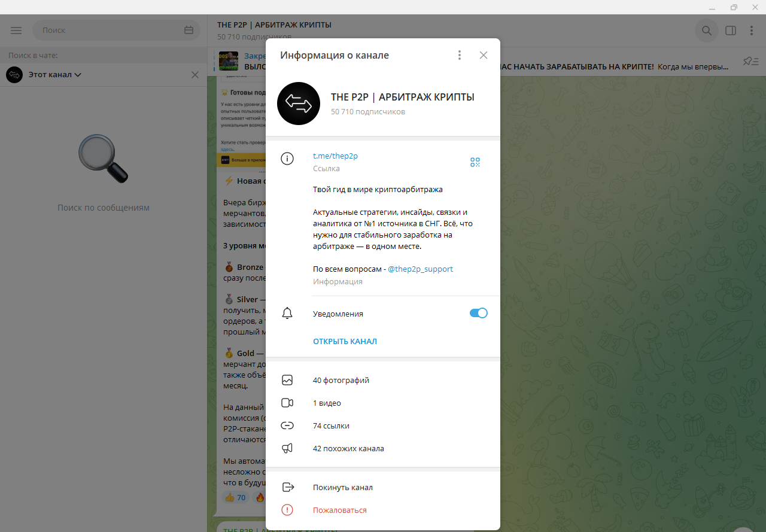Click the bell notifications icon
Viewport: 766px width, 532px height.
pyautogui.click(x=287, y=313)
